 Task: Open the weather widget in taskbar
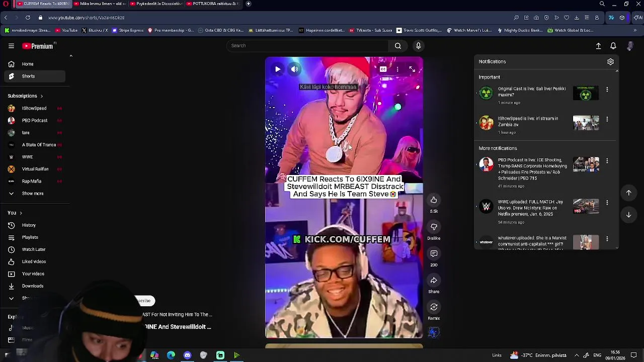click(x=538, y=355)
